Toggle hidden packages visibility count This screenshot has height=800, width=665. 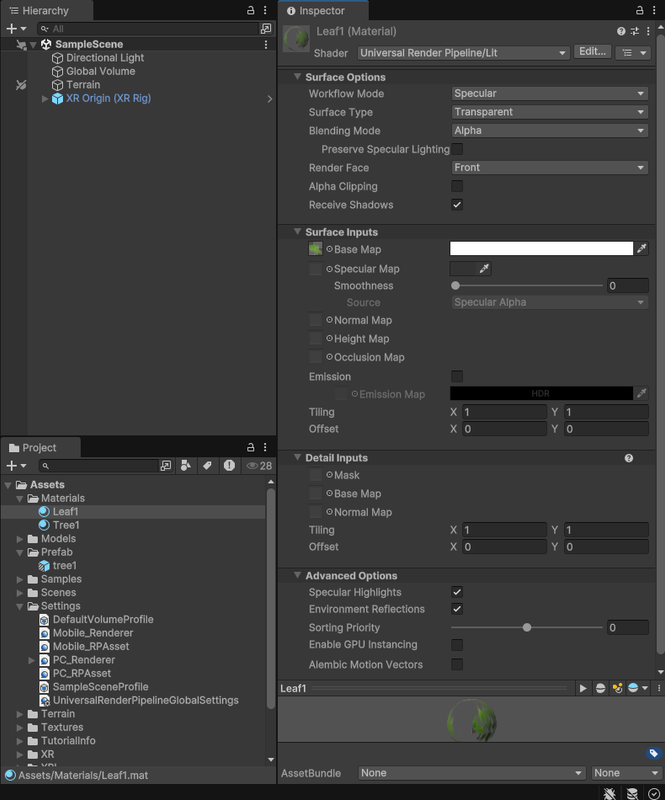click(x=259, y=465)
